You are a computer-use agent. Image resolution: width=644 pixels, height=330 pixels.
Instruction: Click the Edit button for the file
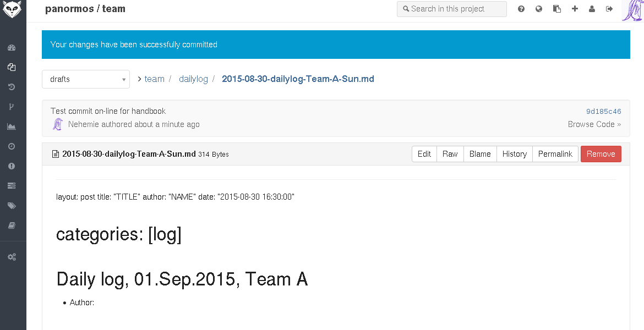pyautogui.click(x=424, y=154)
